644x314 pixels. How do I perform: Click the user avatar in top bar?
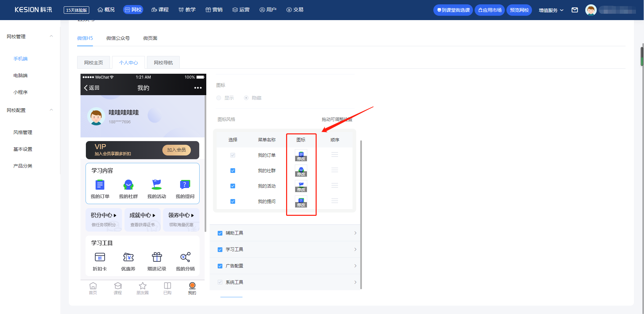(x=591, y=10)
